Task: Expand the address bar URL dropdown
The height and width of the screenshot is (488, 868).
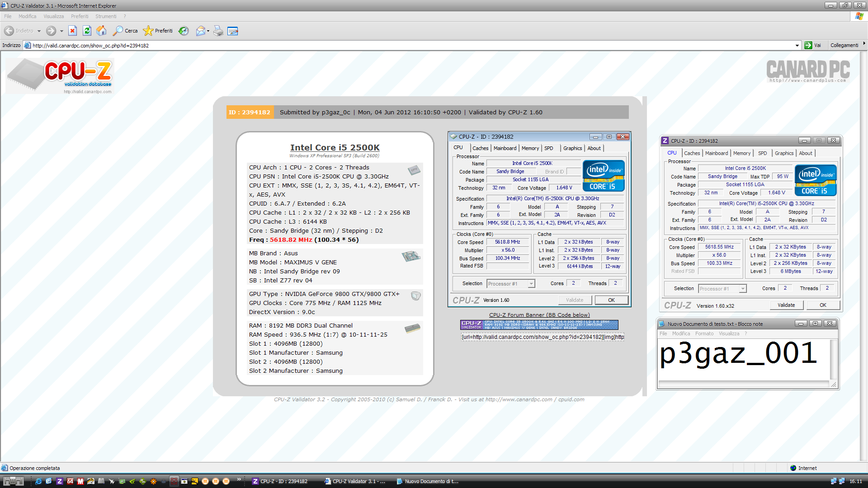Action: pyautogui.click(x=797, y=46)
